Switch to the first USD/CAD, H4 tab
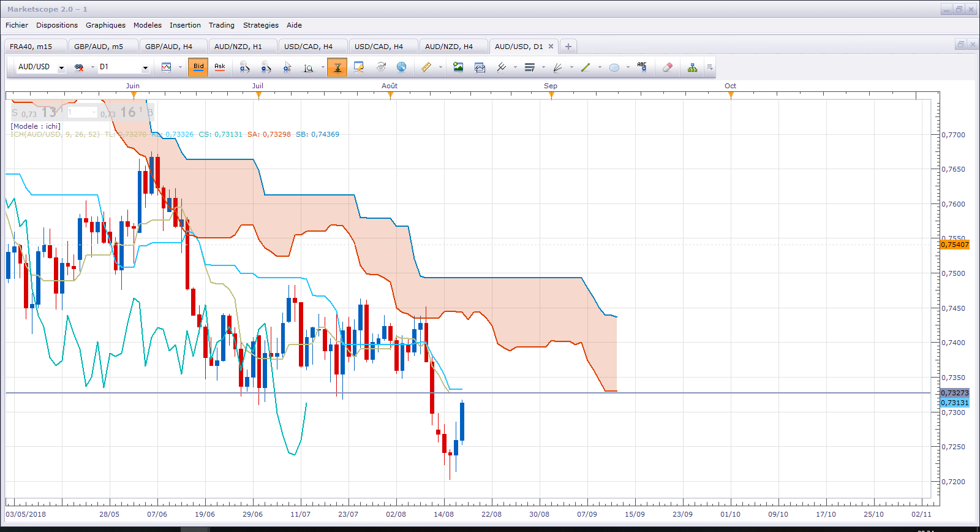 [313, 47]
